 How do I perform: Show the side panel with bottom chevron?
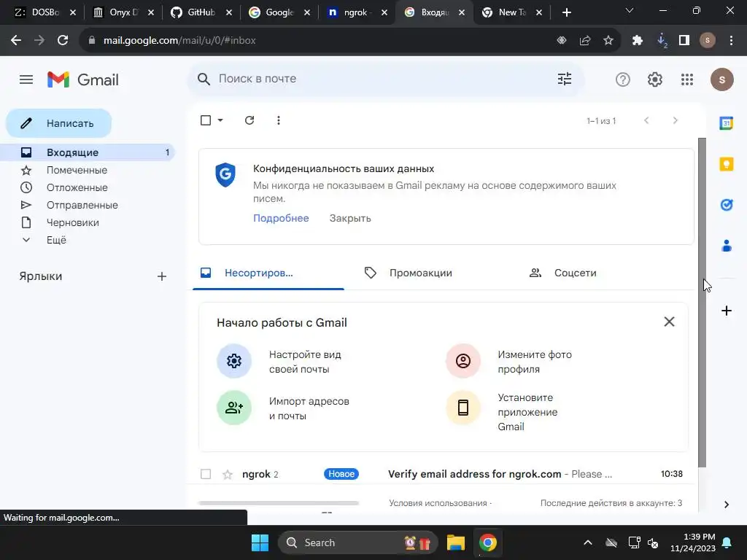pos(726,505)
